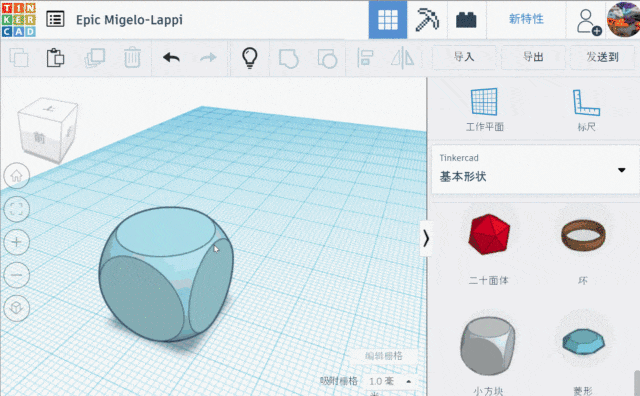The image size is (640, 396).
Task: Click the Paste toolbar icon
Action: pyautogui.click(x=55, y=58)
